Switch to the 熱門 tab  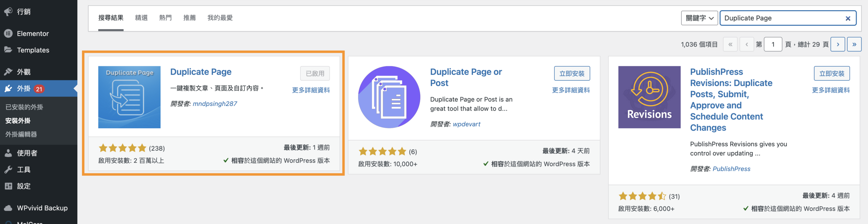pos(165,18)
